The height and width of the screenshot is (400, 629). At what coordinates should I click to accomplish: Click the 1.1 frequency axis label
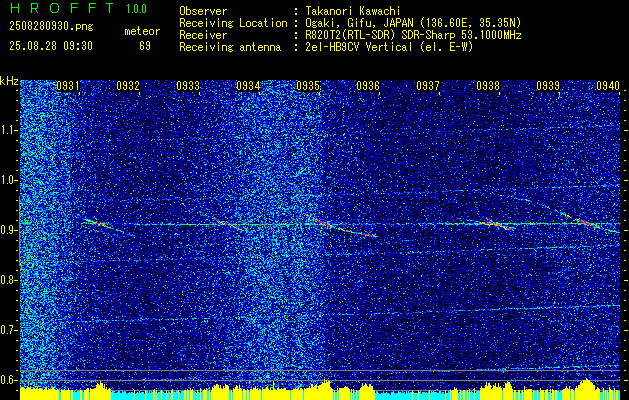[x=9, y=130]
